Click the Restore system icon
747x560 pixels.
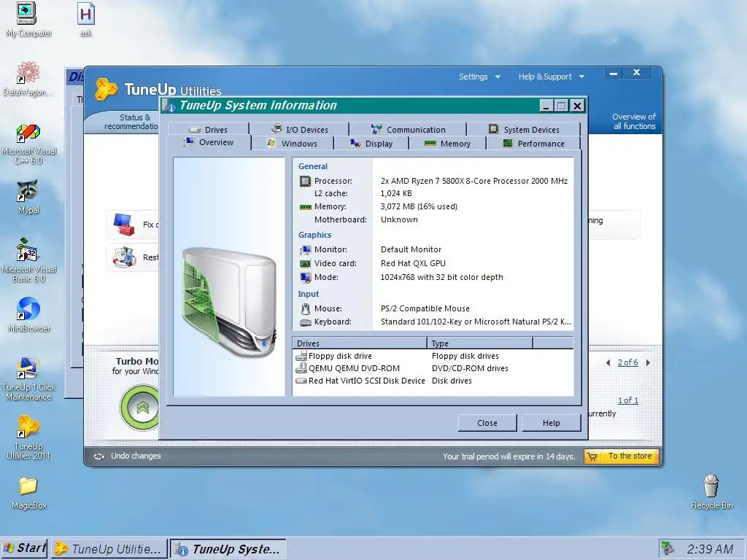tap(124, 257)
